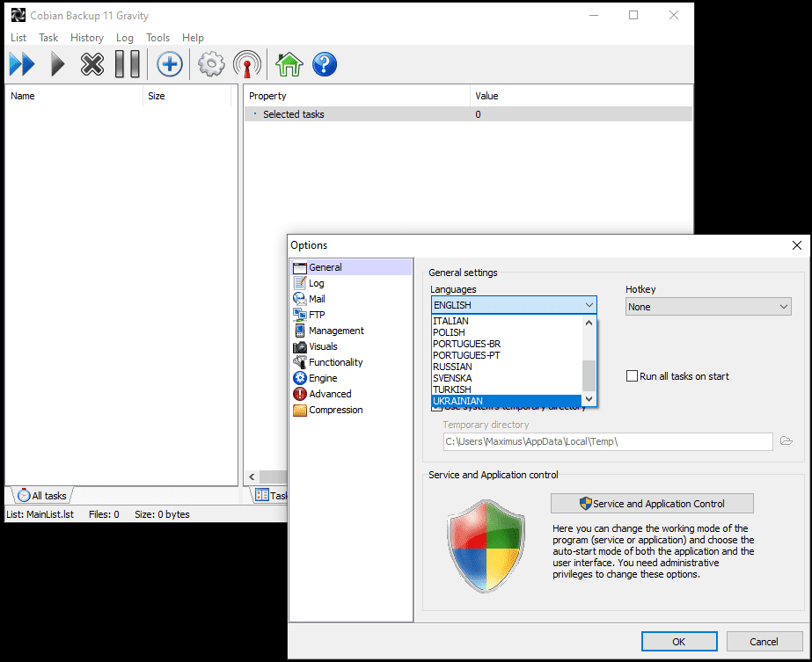Sort task list by Name column
Image resolution: width=812 pixels, height=662 pixels.
(x=74, y=96)
